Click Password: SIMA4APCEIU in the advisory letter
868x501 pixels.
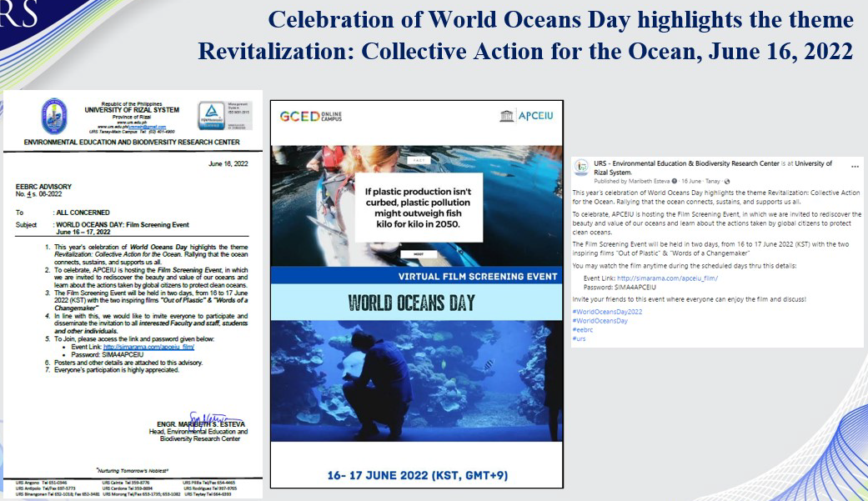pyautogui.click(x=108, y=354)
